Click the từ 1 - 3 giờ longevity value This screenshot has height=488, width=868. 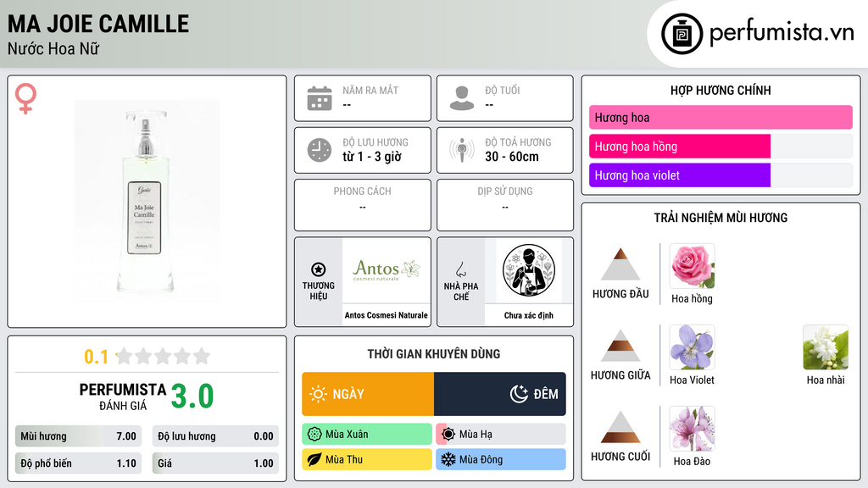[x=372, y=157]
